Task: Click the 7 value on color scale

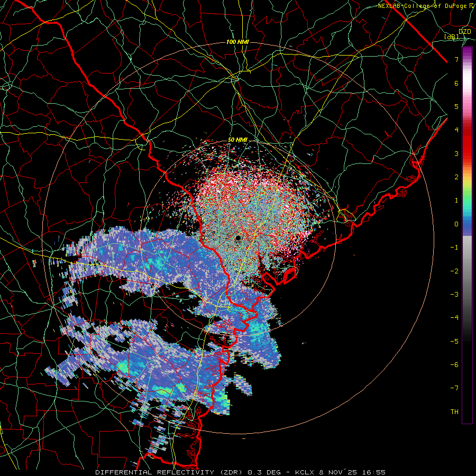Action: 456,59
